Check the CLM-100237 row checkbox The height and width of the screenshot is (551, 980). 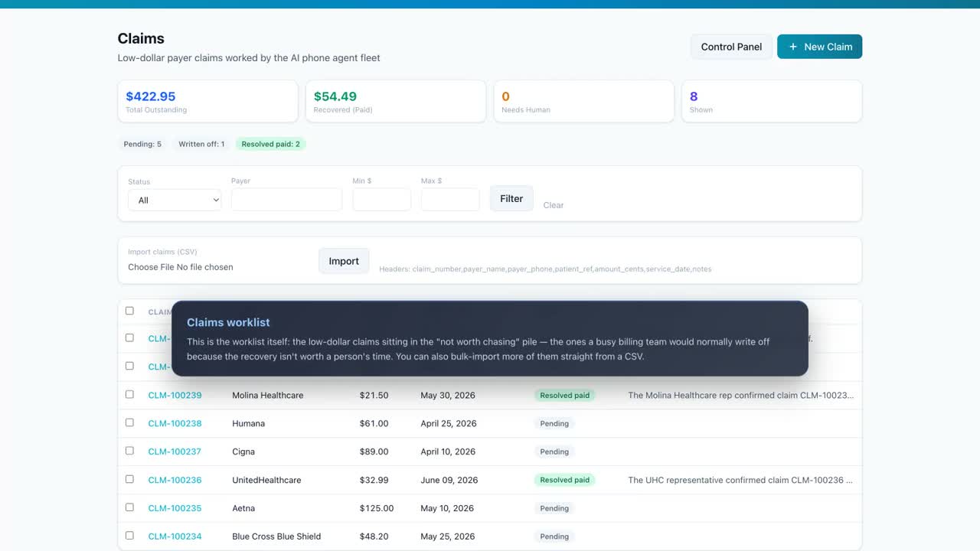(129, 451)
